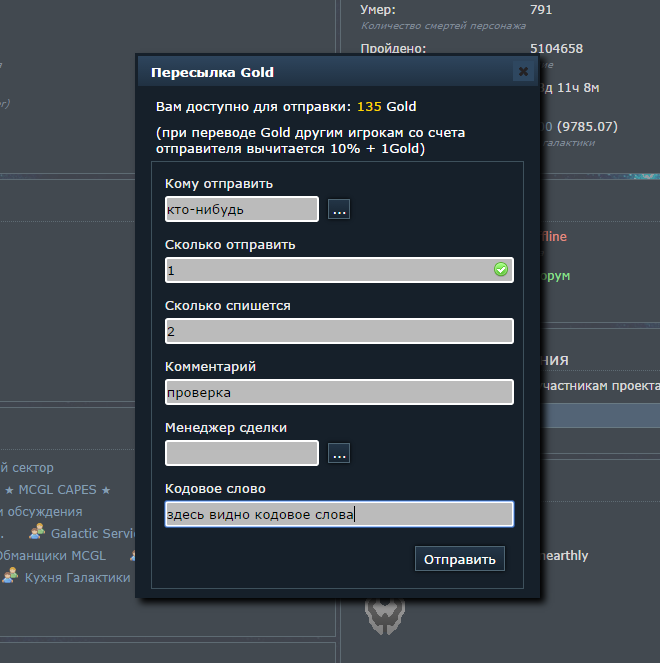The height and width of the screenshot is (663, 660).
Task: Focus the empty Менеджер сделки field
Action: tap(241, 454)
